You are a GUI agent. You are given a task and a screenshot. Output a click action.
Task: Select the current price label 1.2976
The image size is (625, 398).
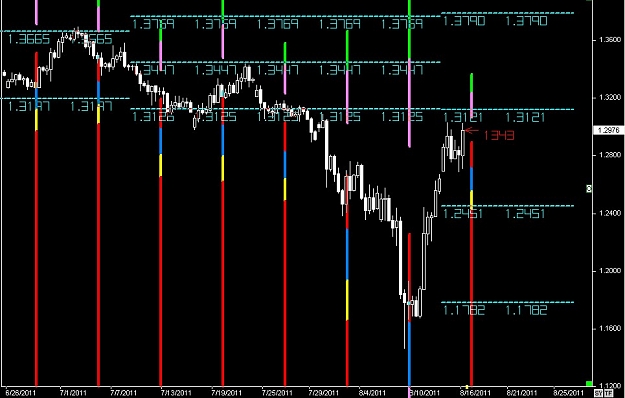point(608,130)
